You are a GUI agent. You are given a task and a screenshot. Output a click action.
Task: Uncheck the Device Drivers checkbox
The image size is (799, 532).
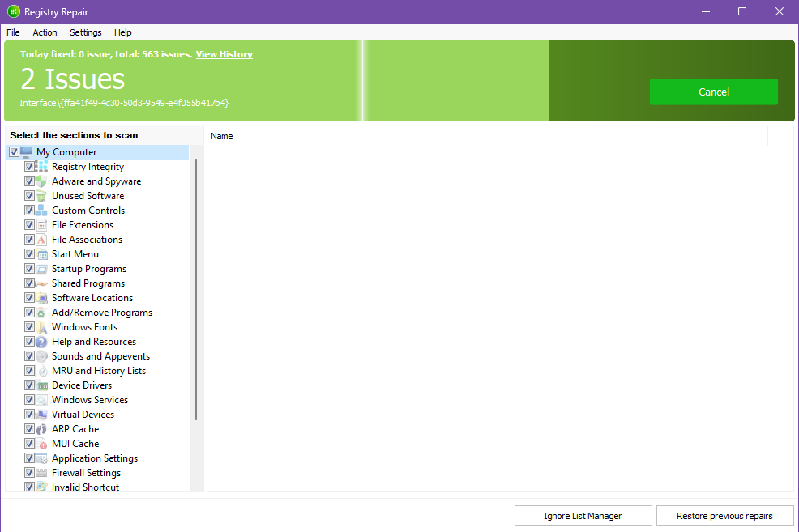point(29,385)
